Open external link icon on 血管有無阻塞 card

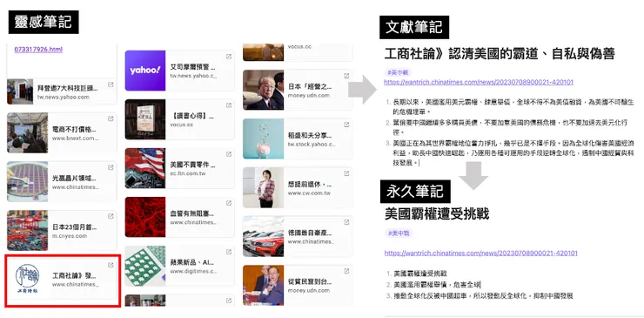click(x=229, y=203)
